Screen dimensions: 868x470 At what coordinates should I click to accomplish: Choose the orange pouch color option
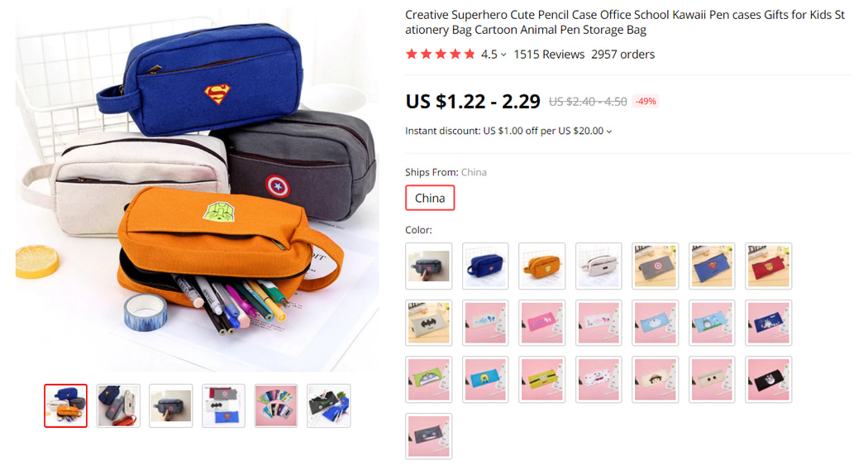point(542,266)
